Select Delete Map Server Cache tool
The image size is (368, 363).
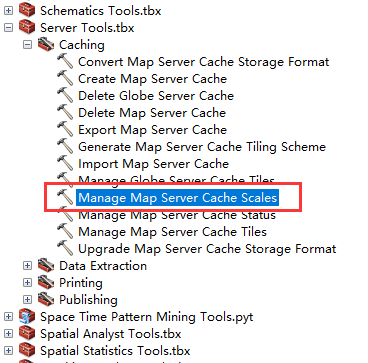(x=152, y=113)
